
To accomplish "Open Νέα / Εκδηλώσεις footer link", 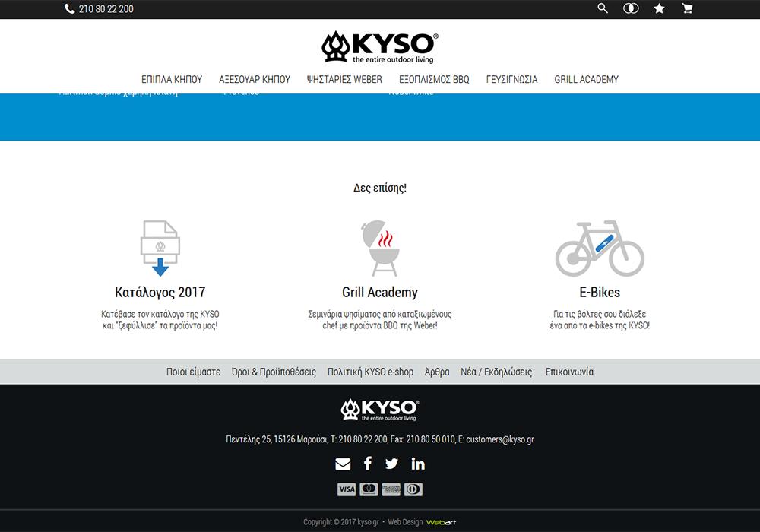I will 496,372.
